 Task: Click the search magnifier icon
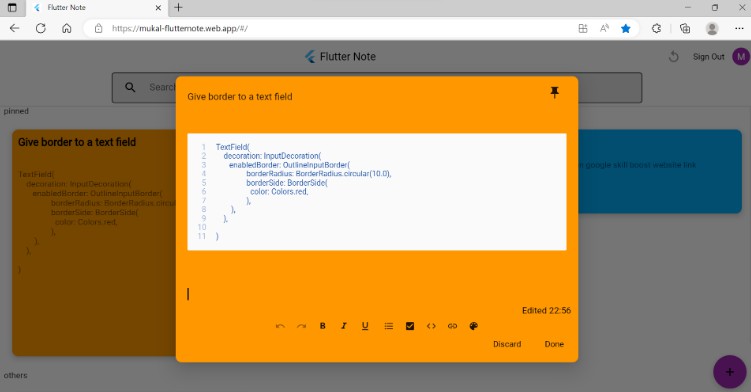tap(130, 87)
